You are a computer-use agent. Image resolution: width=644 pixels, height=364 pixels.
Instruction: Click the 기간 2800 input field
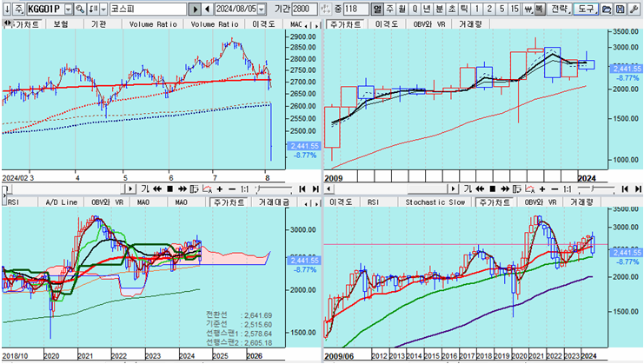pos(304,9)
